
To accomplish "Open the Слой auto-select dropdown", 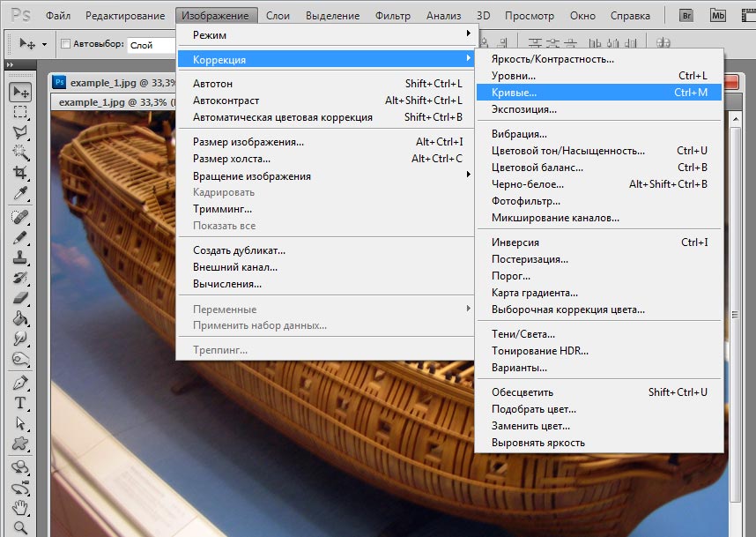I will click(x=151, y=45).
